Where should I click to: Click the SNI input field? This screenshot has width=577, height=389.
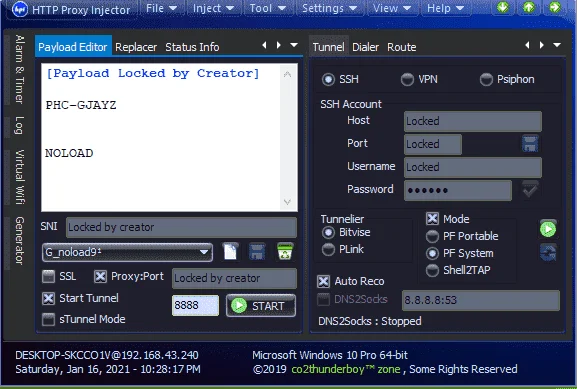click(181, 227)
